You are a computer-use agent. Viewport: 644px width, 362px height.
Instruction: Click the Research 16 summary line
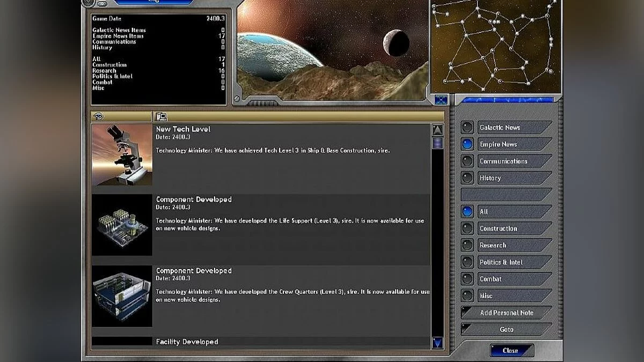(158, 70)
